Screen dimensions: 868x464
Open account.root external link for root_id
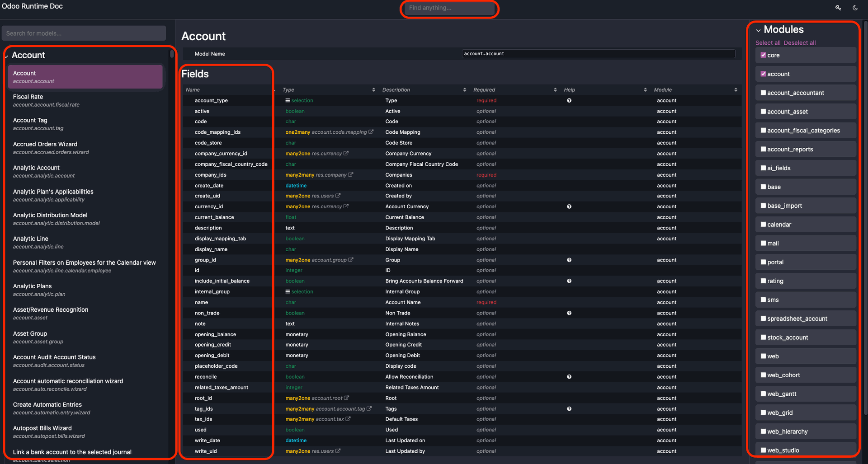pyautogui.click(x=346, y=398)
